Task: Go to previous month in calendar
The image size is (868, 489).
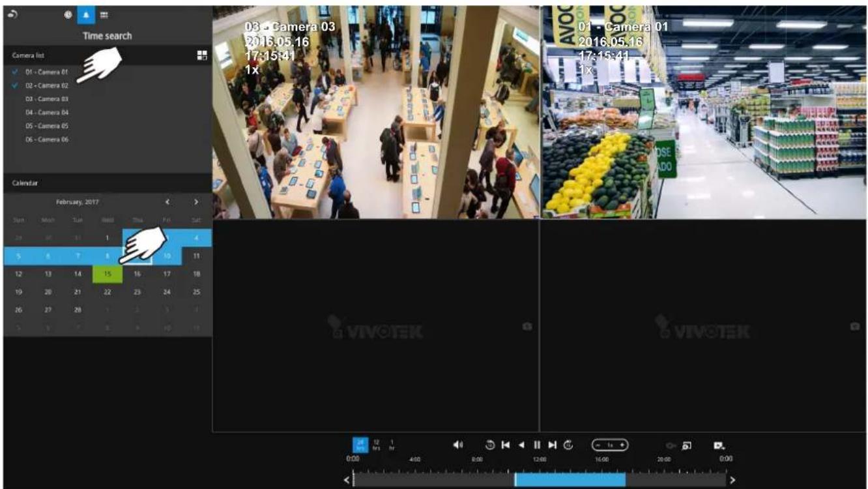Action: pos(167,202)
